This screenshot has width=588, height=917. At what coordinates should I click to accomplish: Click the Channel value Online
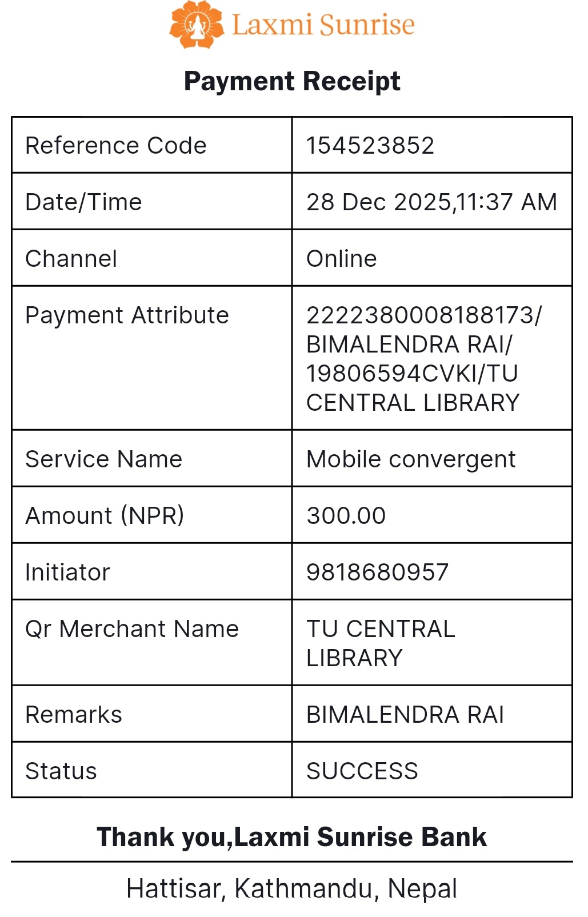(342, 259)
